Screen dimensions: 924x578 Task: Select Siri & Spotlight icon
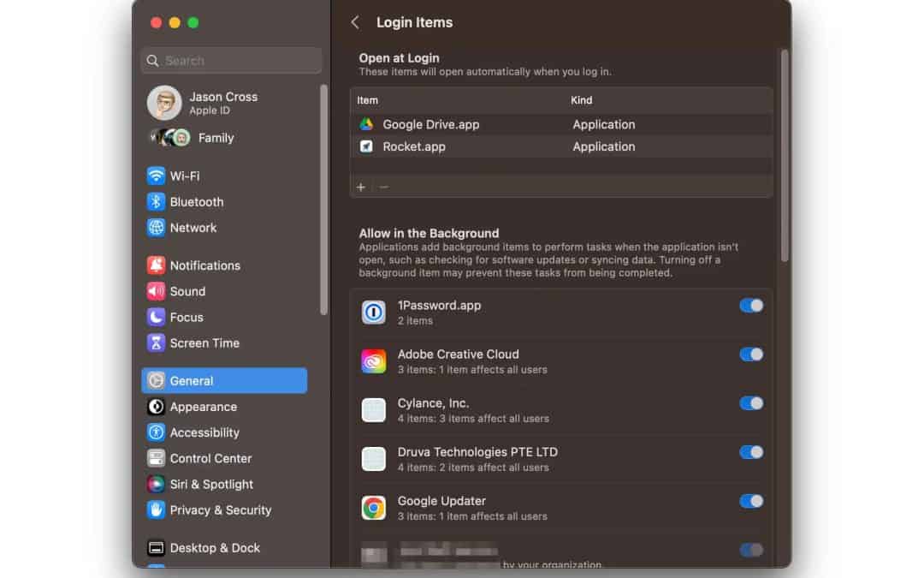pyautogui.click(x=156, y=484)
